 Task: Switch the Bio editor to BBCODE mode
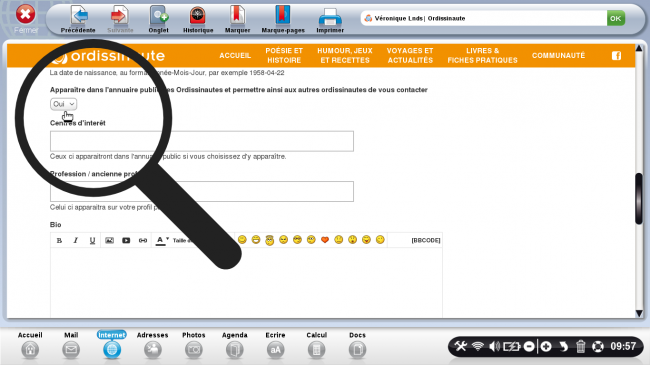426,241
